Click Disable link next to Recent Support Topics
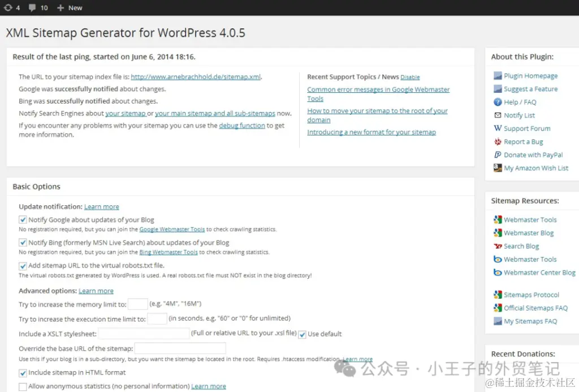The width and height of the screenshot is (579, 392). 410,77
